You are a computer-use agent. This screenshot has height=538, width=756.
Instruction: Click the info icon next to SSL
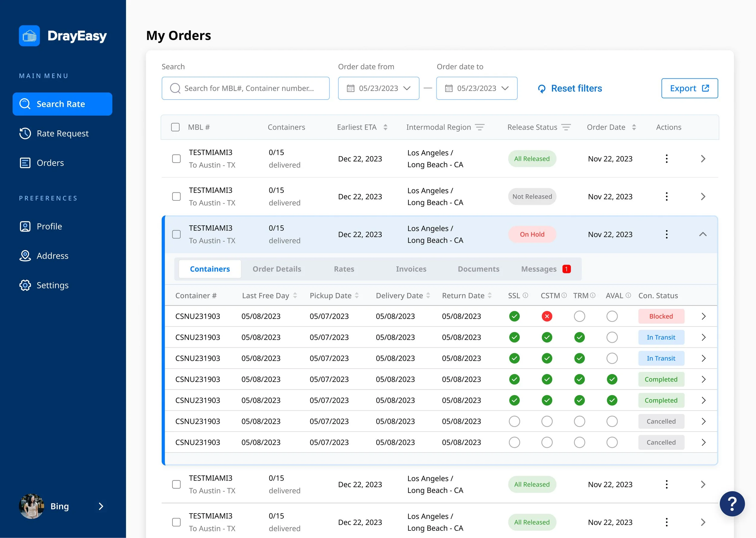pyautogui.click(x=525, y=295)
